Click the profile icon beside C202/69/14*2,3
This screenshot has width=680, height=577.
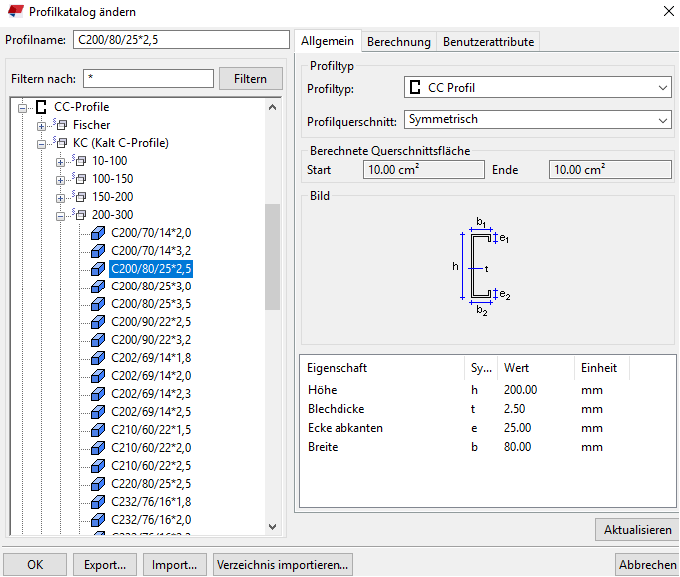98,393
